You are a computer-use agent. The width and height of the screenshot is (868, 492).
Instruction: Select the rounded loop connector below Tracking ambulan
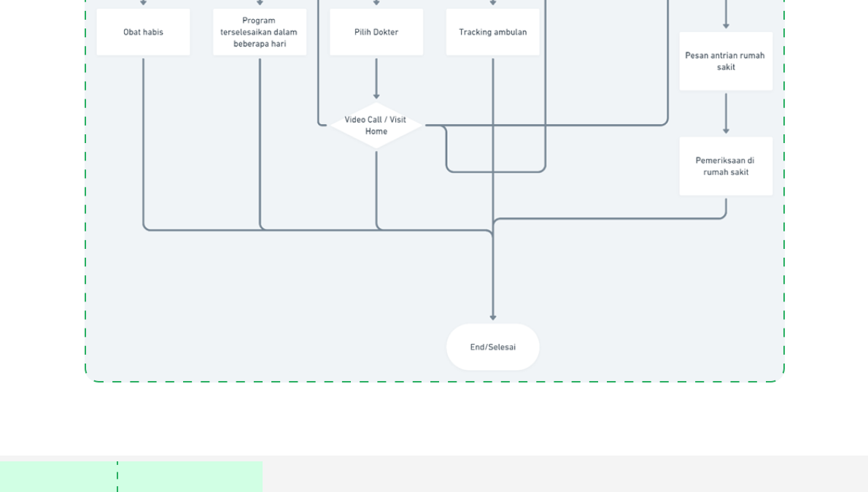(x=496, y=172)
